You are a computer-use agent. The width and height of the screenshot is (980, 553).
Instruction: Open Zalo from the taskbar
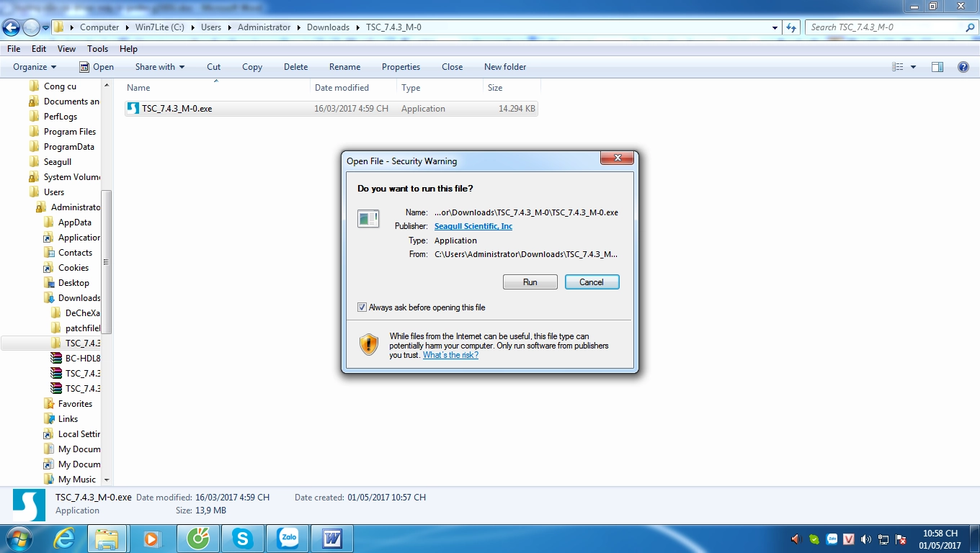click(288, 539)
